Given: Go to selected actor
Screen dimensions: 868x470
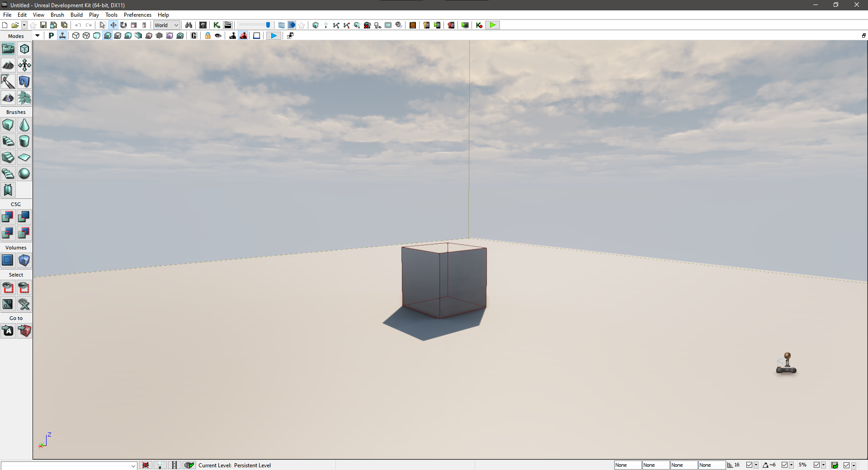Looking at the screenshot, I should tap(8, 331).
